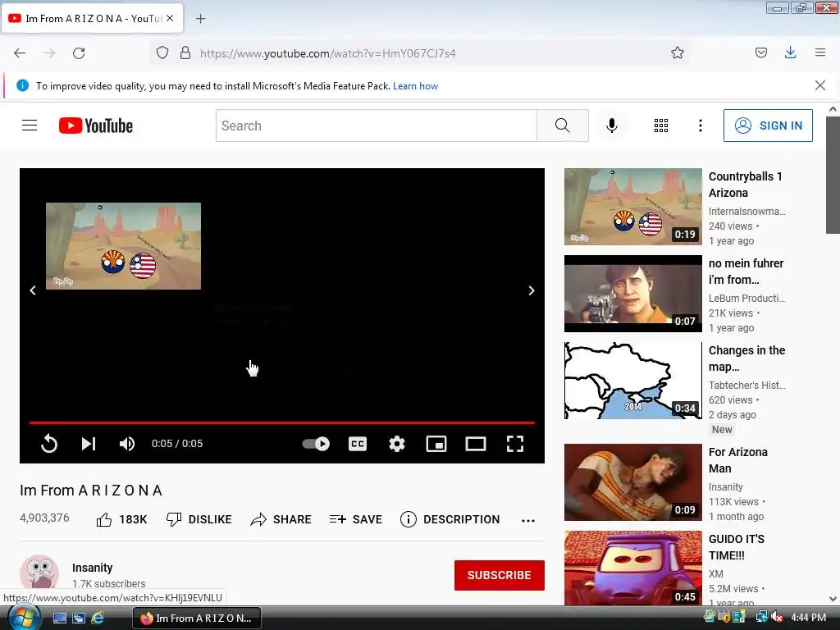The width and height of the screenshot is (840, 630).
Task: Open the player settings gear
Action: pos(397,444)
